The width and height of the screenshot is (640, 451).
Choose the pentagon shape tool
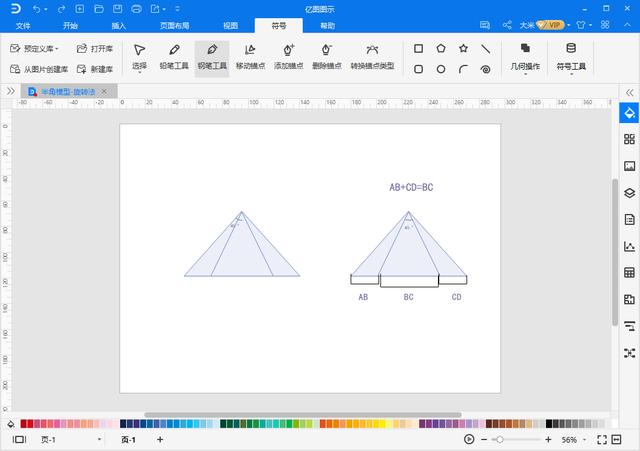click(441, 49)
